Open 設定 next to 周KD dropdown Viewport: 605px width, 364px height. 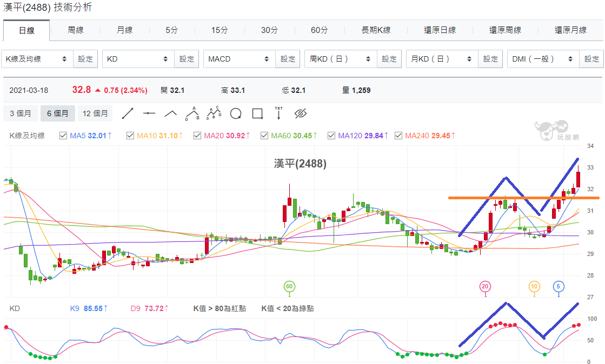[x=389, y=59]
